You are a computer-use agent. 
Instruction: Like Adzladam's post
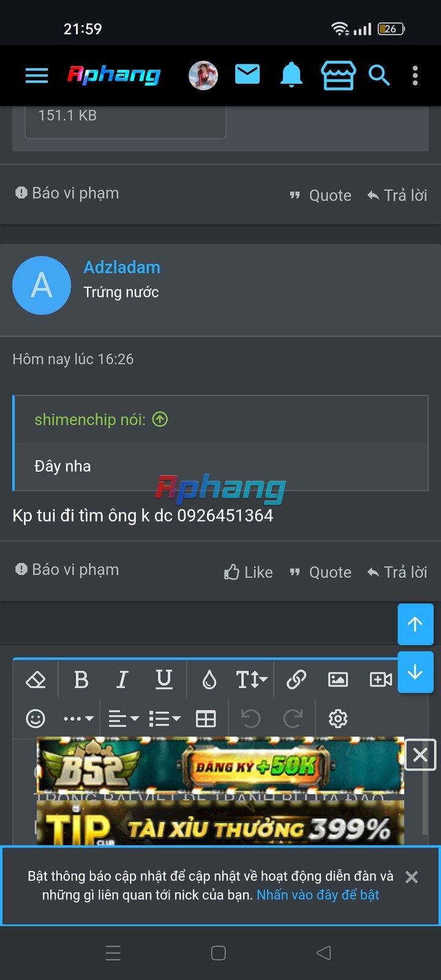(248, 572)
